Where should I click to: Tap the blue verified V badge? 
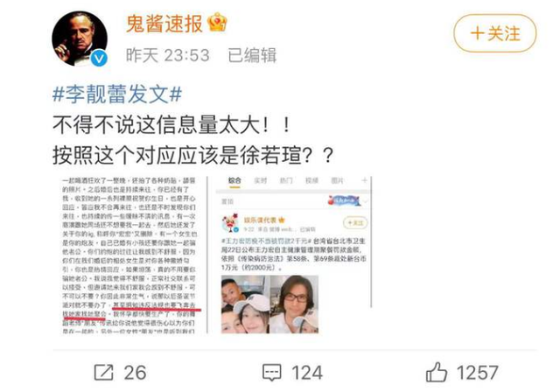(x=99, y=59)
